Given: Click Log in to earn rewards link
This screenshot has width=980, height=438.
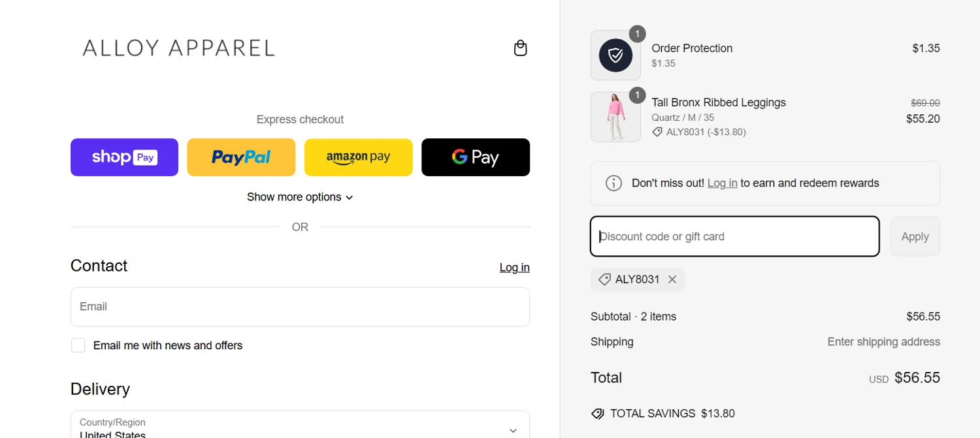Looking at the screenshot, I should 722,183.
